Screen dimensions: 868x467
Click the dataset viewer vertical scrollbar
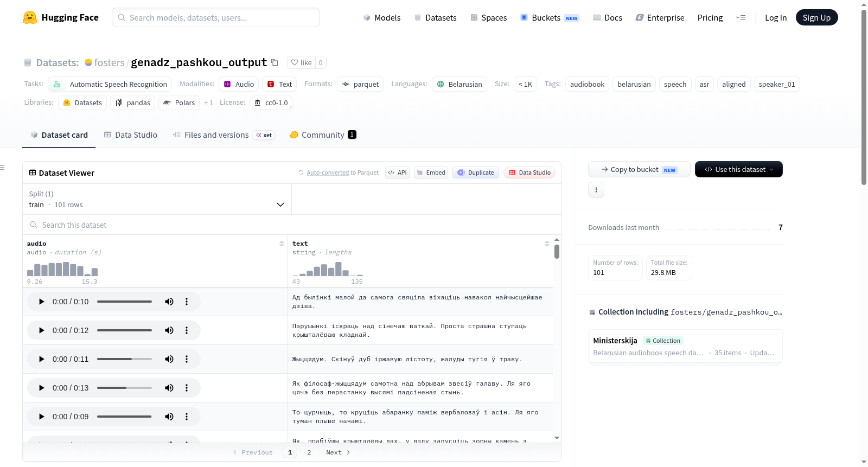(557, 252)
